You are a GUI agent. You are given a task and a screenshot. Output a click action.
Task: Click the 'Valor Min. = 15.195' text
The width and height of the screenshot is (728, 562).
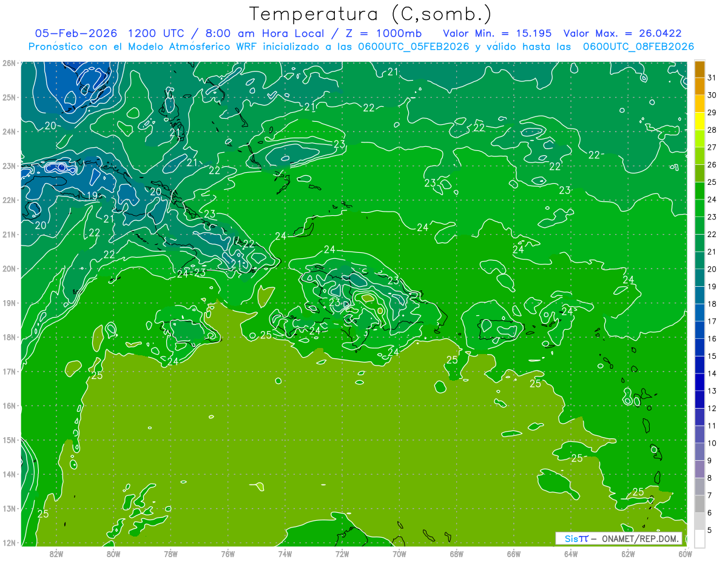tap(497, 33)
